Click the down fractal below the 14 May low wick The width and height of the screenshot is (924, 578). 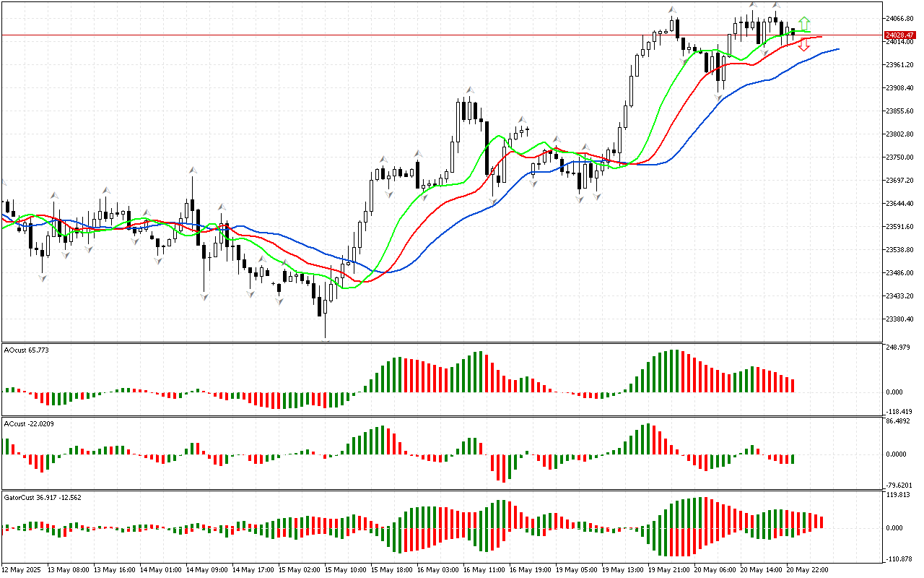click(204, 296)
